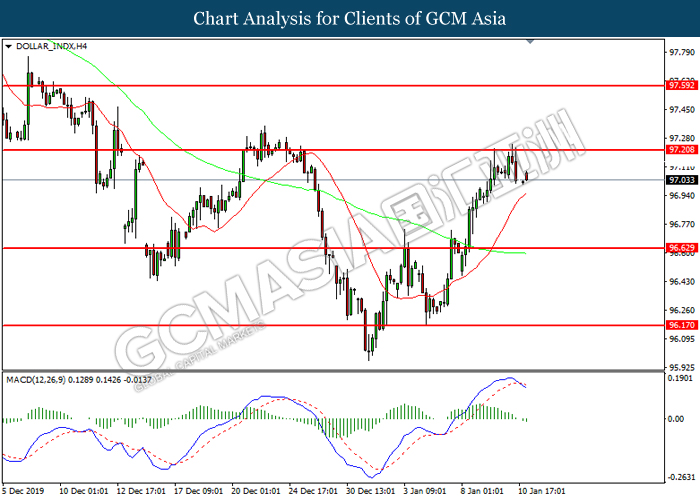Select the 97.208 red price label
The height and width of the screenshot is (500, 700).
tap(681, 150)
